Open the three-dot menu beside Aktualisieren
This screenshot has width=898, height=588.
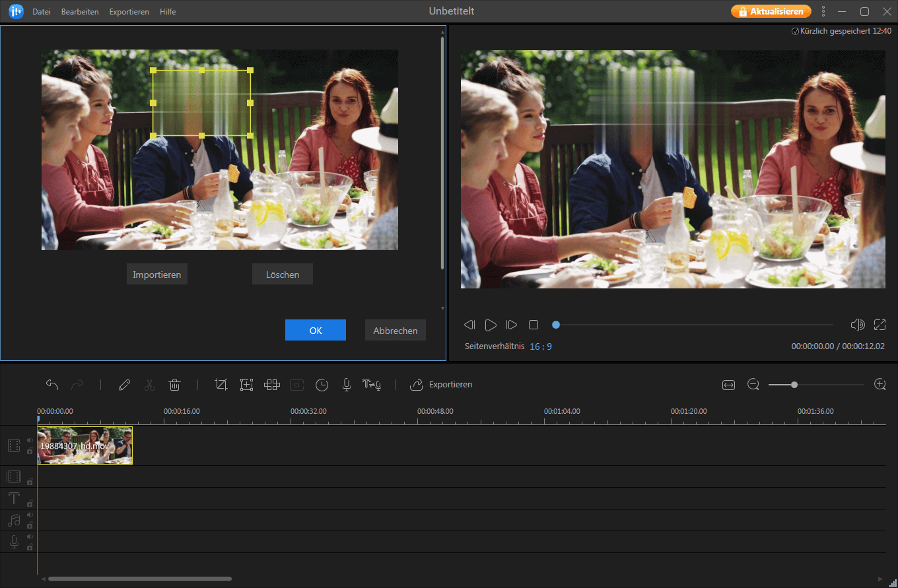pos(823,11)
